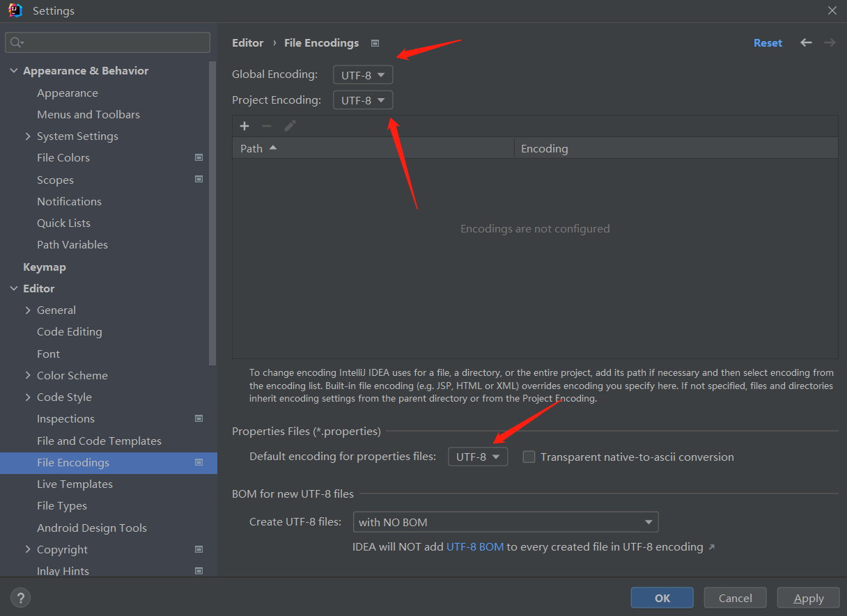Open File Types settings
Screen dimensions: 847x616
click(x=62, y=505)
